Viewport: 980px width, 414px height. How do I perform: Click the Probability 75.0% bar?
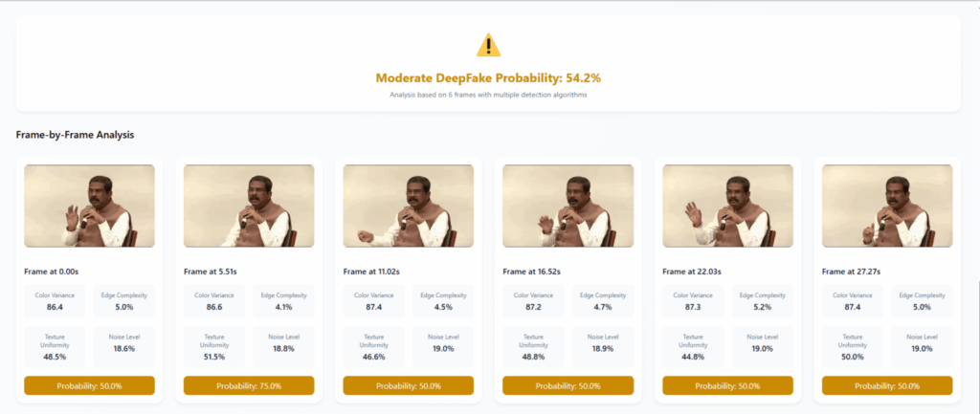[x=249, y=385]
